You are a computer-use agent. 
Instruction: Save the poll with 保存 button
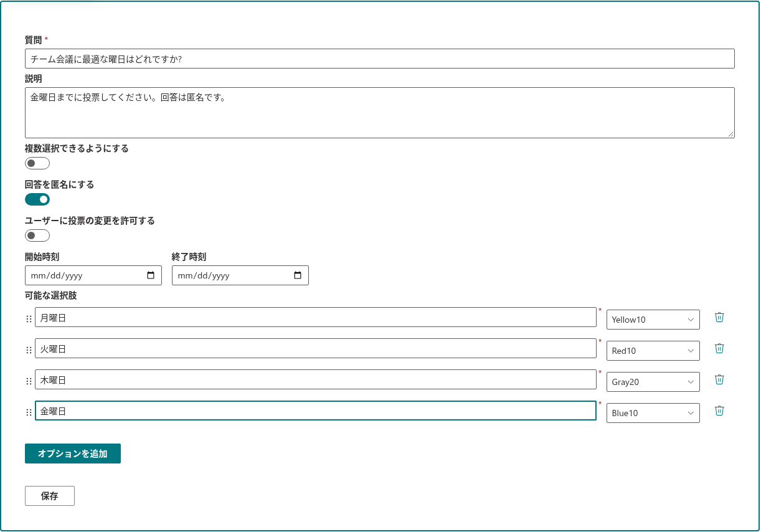point(50,496)
